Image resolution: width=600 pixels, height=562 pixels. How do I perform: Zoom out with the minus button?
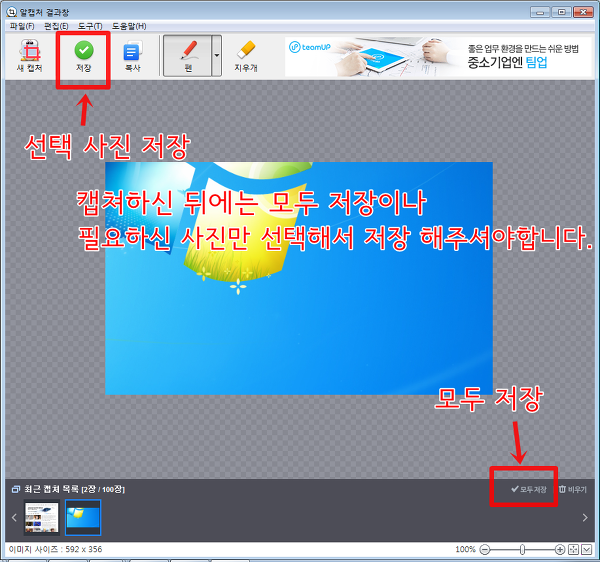click(x=485, y=550)
